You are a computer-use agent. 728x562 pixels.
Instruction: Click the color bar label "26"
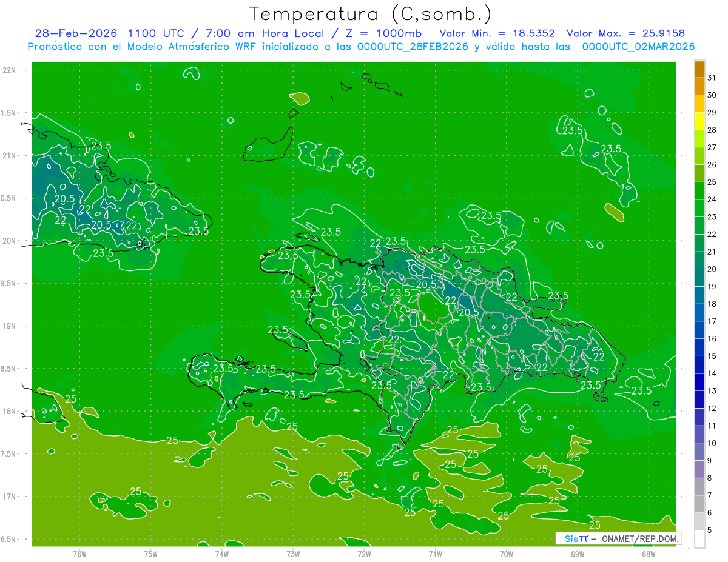712,165
